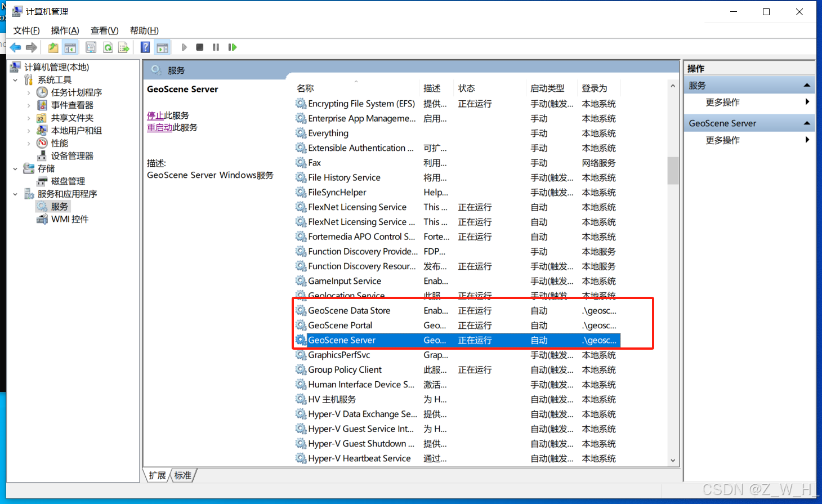Image resolution: width=822 pixels, height=504 pixels.
Task: Click the Up one level folder icon
Action: pyautogui.click(x=53, y=47)
